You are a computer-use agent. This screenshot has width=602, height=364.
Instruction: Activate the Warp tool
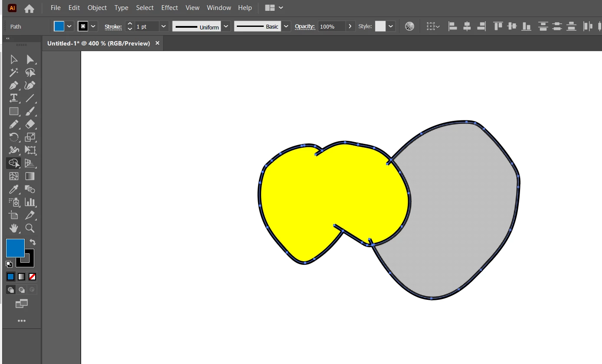coord(14,150)
